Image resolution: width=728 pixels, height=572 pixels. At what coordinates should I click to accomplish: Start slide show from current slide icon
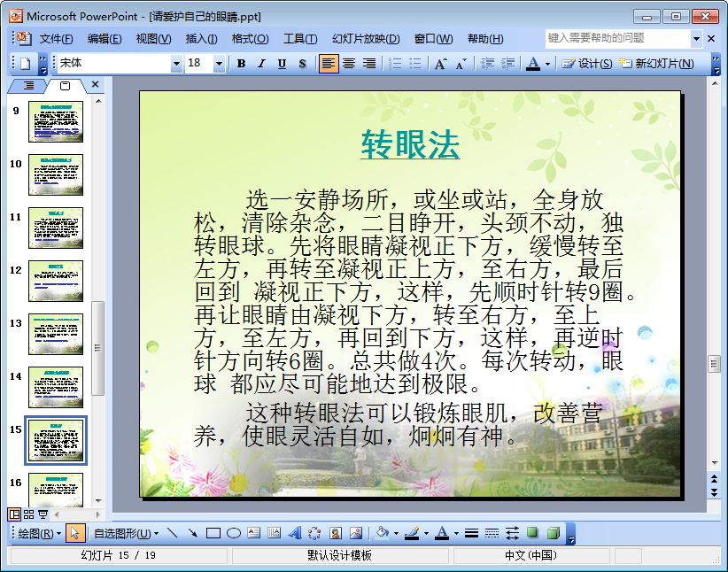tap(43, 514)
